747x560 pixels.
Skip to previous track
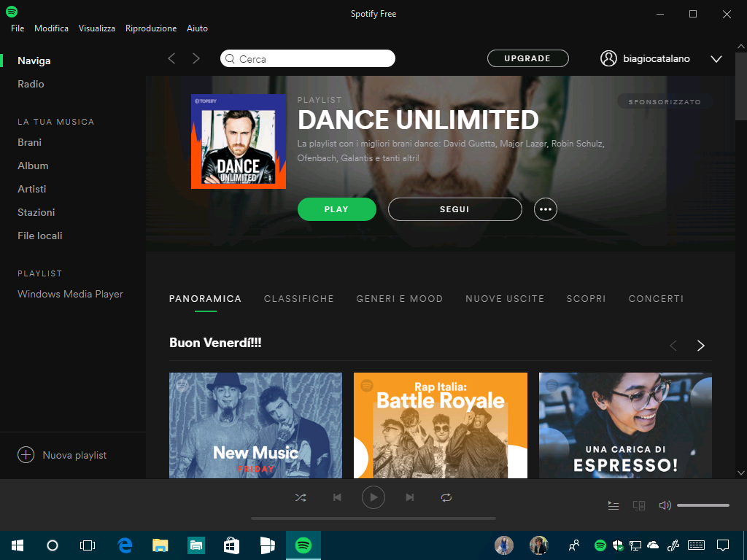pyautogui.click(x=337, y=497)
